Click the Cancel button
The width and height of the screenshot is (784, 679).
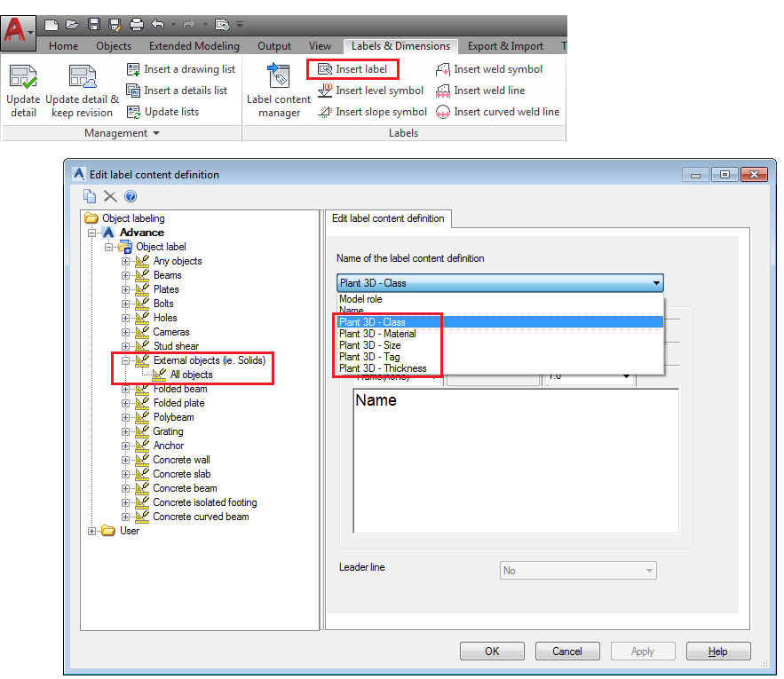567,651
